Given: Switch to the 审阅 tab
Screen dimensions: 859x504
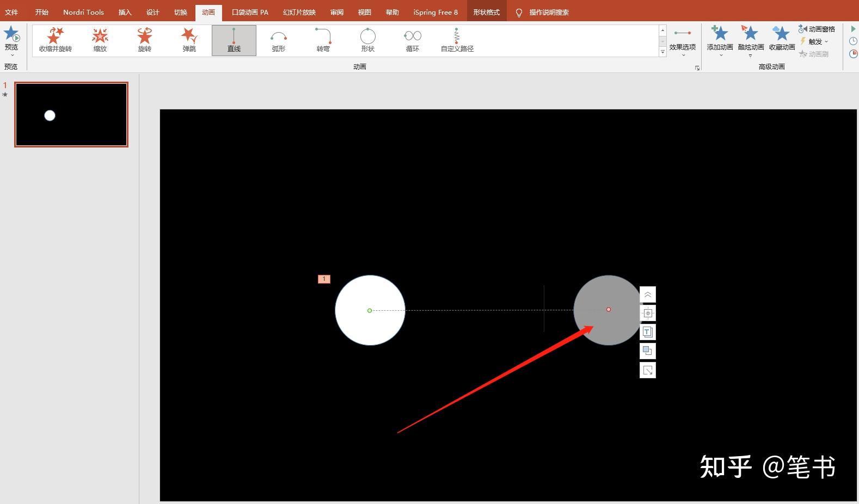Looking at the screenshot, I should click(337, 12).
